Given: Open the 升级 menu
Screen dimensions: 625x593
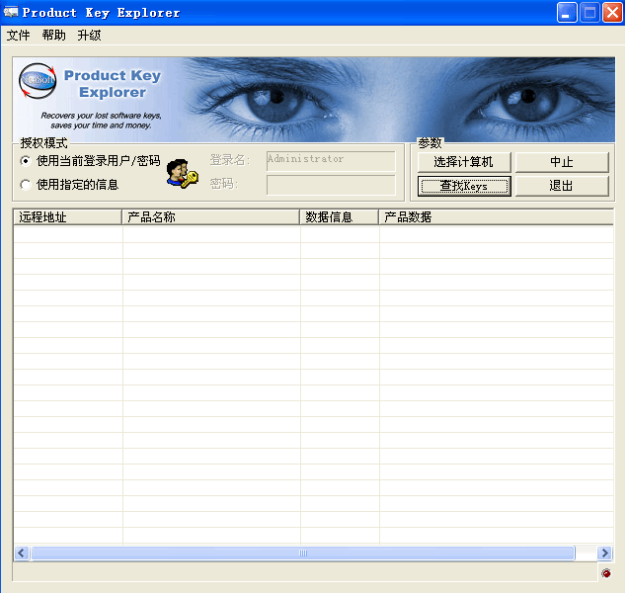Looking at the screenshot, I should point(89,36).
